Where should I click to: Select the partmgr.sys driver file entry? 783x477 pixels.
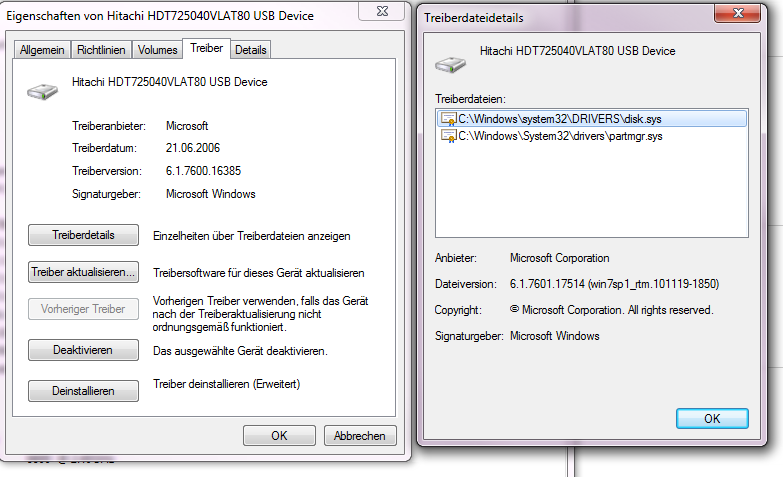coord(592,136)
